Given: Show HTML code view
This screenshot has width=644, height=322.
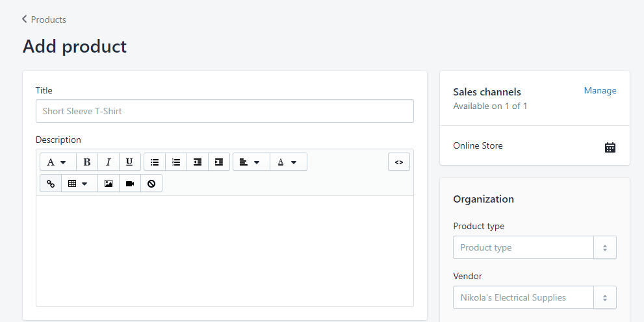Looking at the screenshot, I should click(x=399, y=162).
